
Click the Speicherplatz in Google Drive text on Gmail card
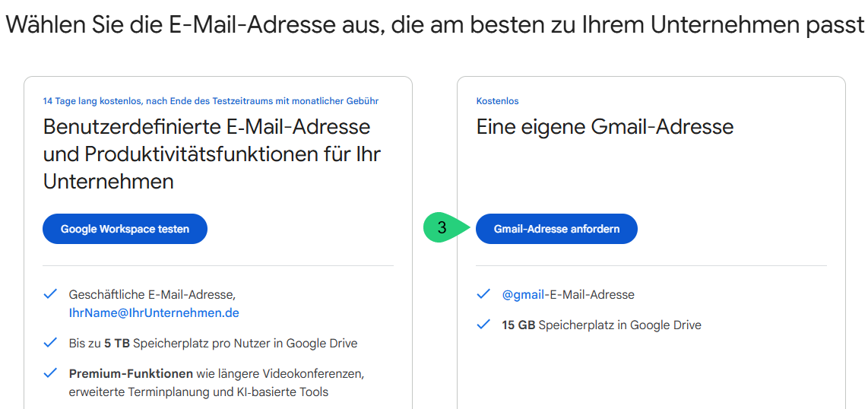coord(620,325)
